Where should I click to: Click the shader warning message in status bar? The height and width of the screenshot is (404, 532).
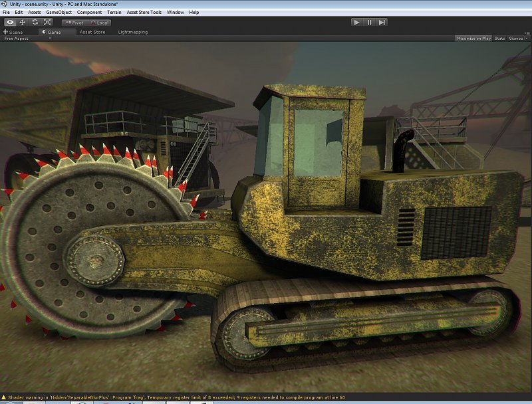click(x=176, y=397)
